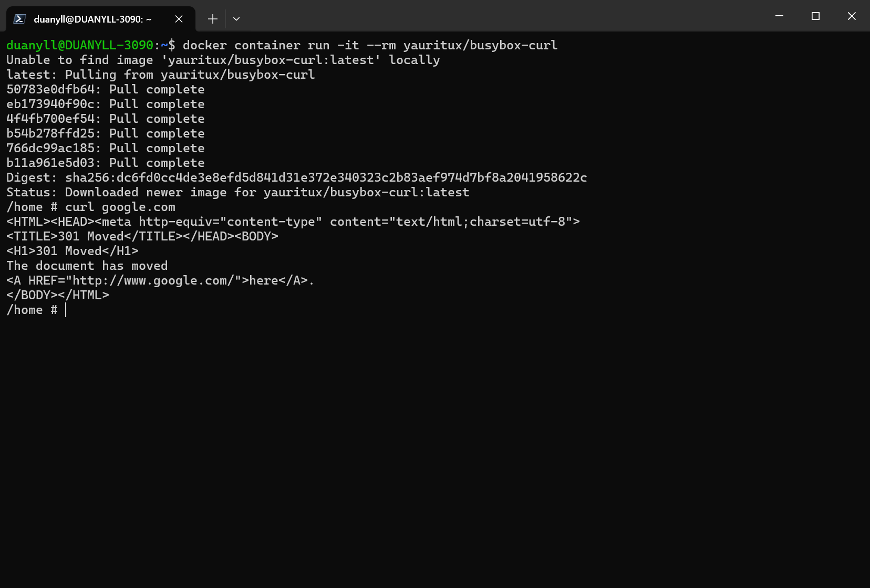Click Pull complete next to 50783e0dfb64

157,89
